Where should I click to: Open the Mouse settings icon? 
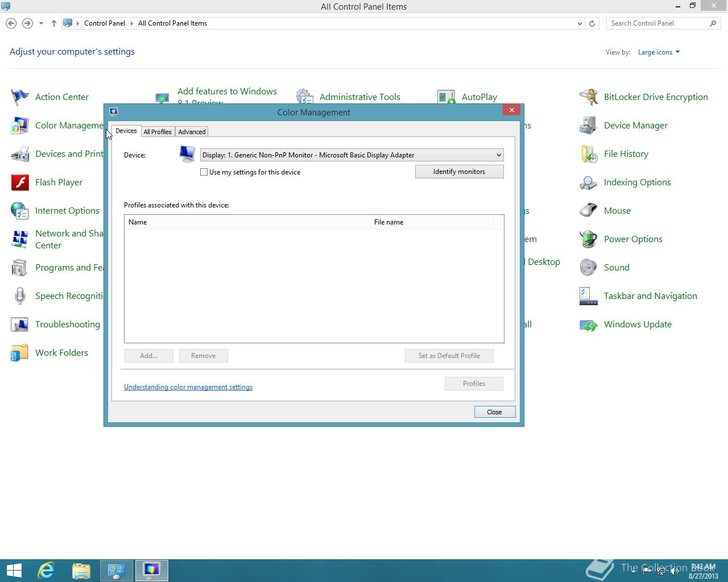pos(589,211)
